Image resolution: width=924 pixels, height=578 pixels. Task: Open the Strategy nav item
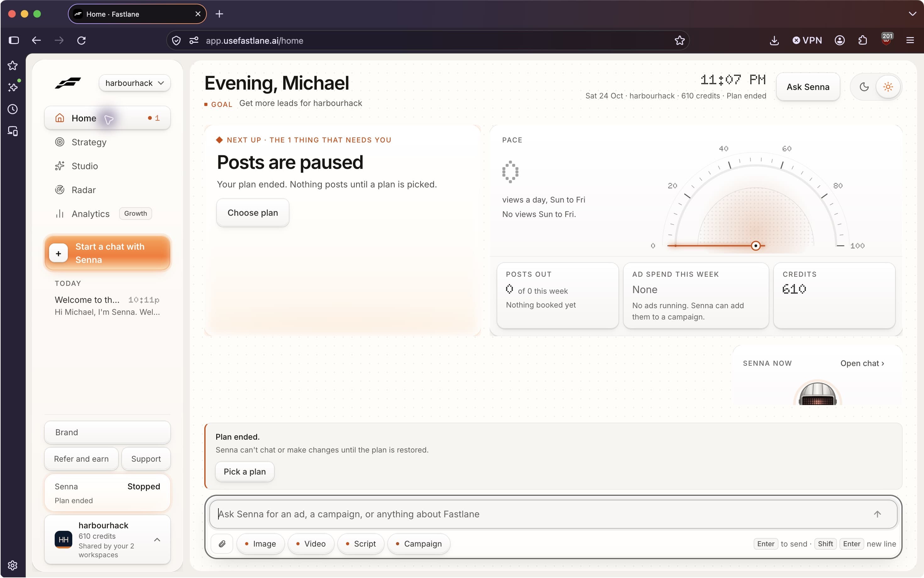pos(107,142)
